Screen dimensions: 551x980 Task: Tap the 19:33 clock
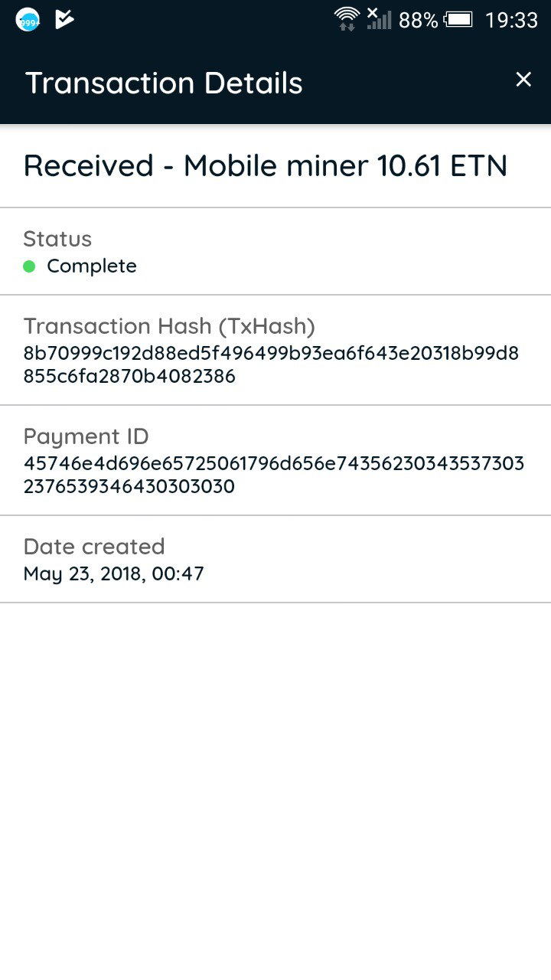pos(511,20)
